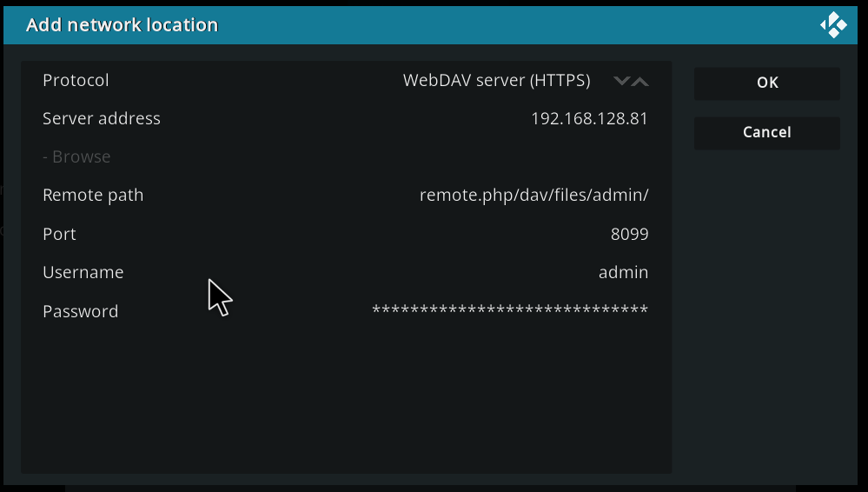Edit the admin username value
The image size is (868, 492).
pos(623,272)
